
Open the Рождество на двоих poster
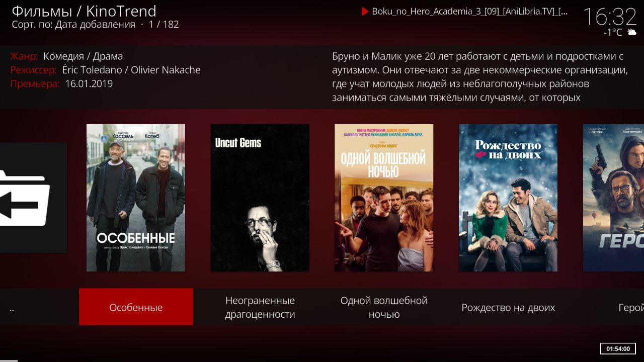click(508, 198)
